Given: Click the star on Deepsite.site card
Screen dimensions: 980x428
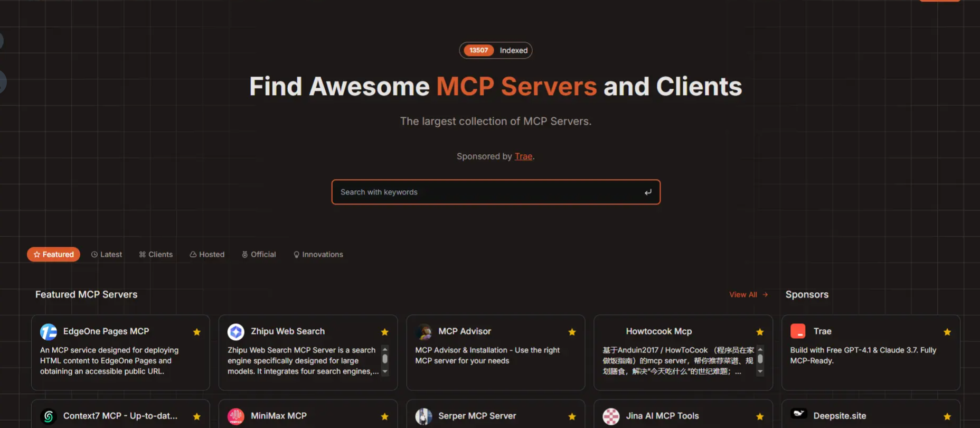Looking at the screenshot, I should [x=947, y=416].
